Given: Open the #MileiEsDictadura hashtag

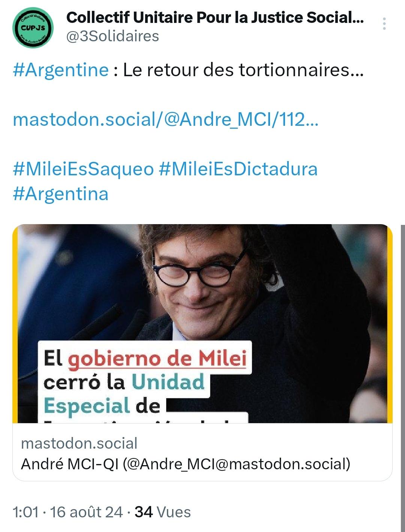Looking at the screenshot, I should click(x=238, y=169).
